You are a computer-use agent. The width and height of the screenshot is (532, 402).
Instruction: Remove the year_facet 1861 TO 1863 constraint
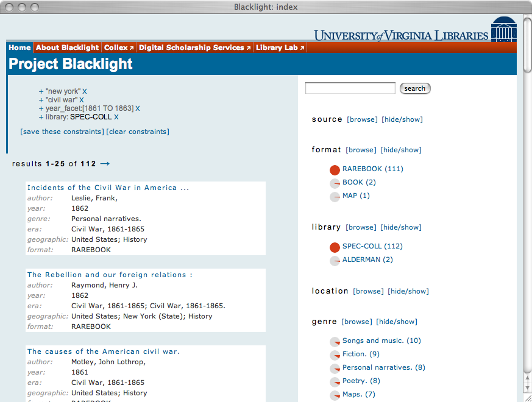tap(137, 108)
